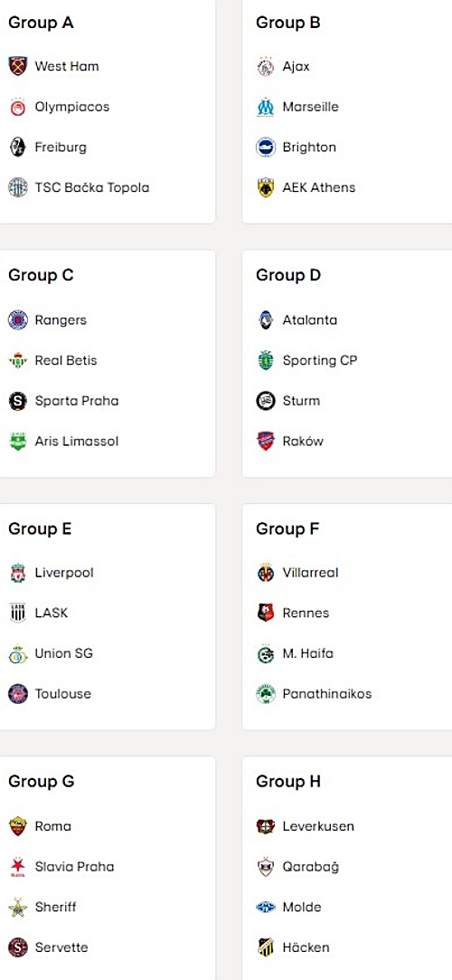452x980 pixels.
Task: Click the Panathinaikos shamrock logo
Action: (x=266, y=694)
